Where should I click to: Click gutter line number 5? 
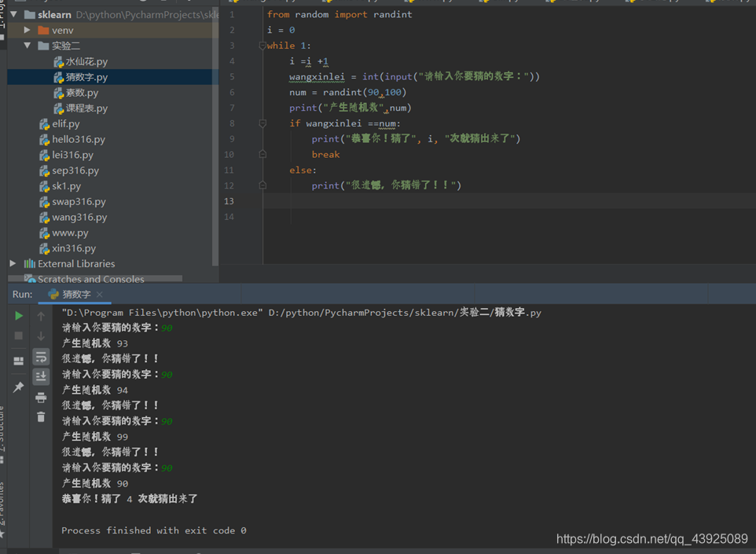(232, 77)
